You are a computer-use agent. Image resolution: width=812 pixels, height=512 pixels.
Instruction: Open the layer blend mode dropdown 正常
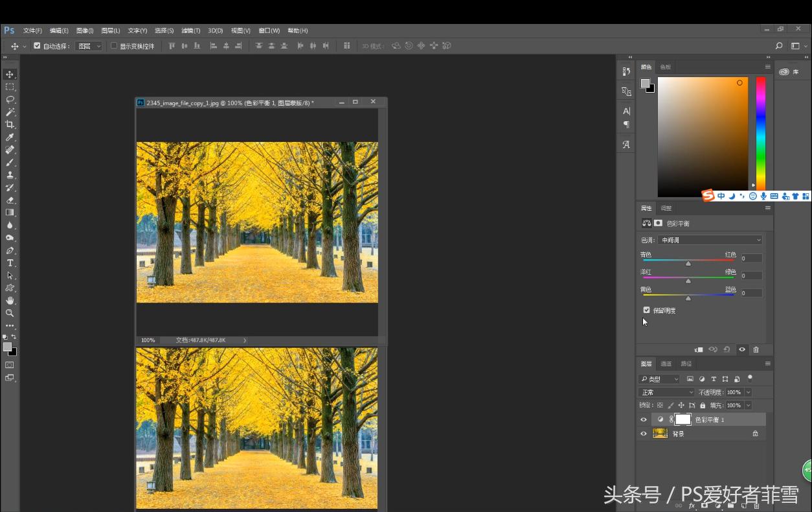[666, 393]
